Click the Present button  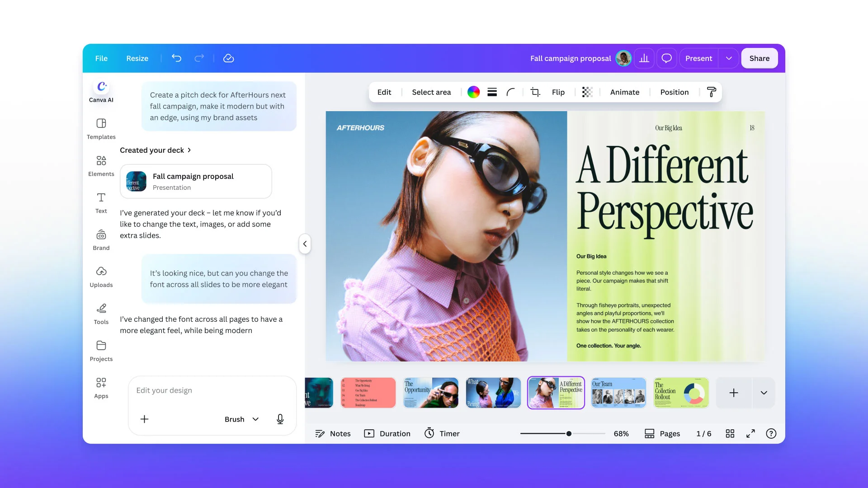[x=698, y=58]
